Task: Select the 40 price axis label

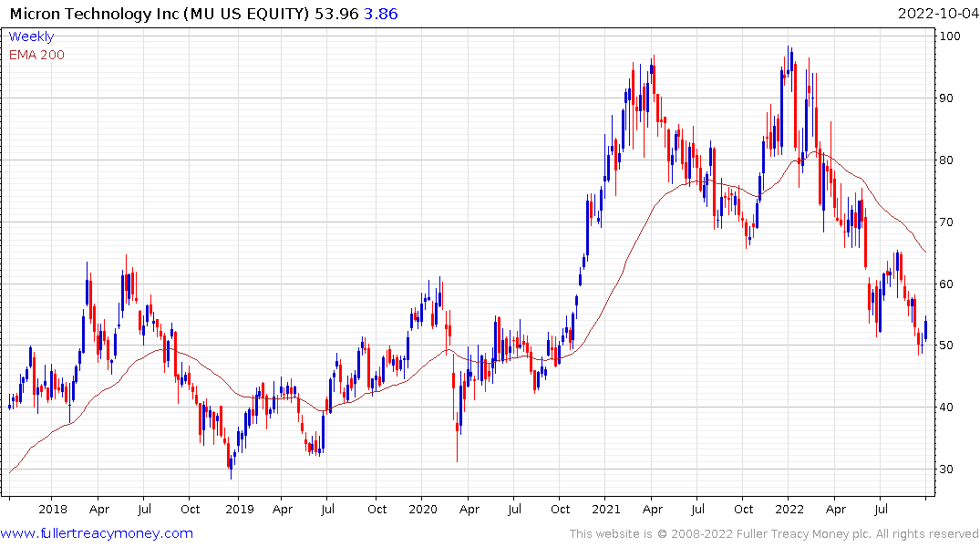Action: [x=947, y=407]
